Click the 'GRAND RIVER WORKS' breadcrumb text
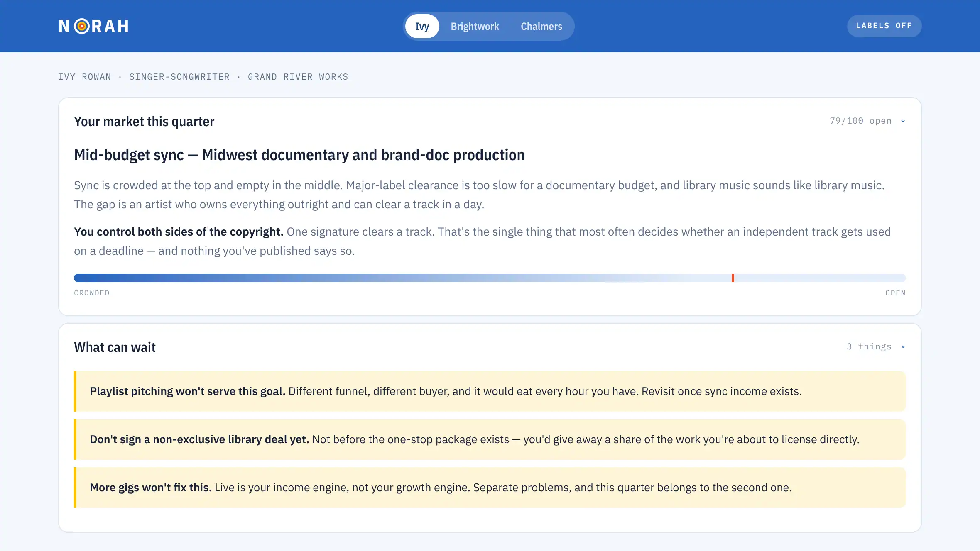 [x=298, y=77]
